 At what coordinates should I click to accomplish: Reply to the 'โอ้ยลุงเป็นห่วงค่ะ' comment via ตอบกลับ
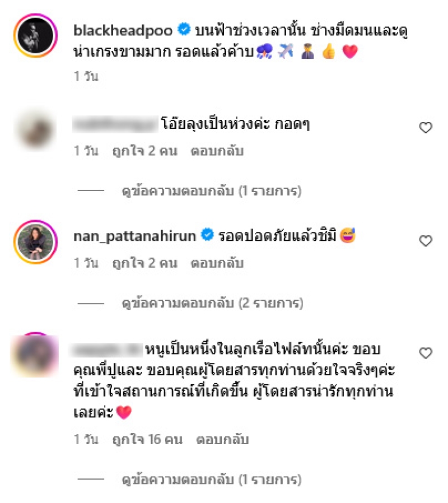(217, 151)
